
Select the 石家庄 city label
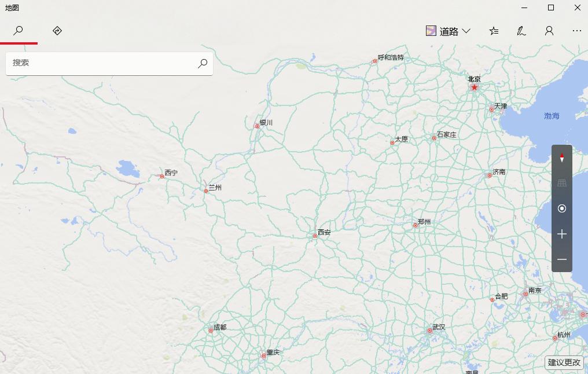click(447, 135)
